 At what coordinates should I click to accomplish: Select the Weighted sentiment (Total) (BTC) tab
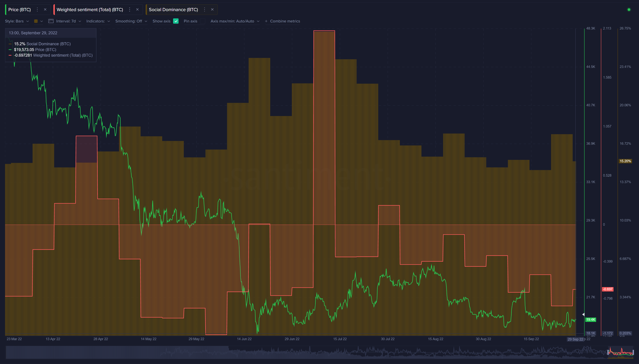click(x=90, y=9)
